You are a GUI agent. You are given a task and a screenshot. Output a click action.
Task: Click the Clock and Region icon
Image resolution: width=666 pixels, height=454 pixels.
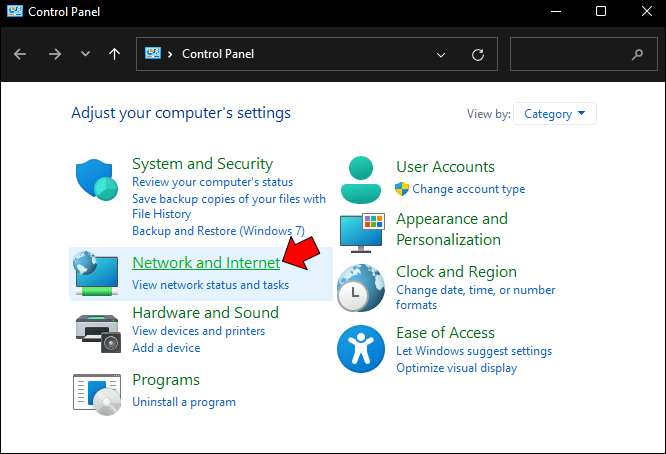coord(361,289)
